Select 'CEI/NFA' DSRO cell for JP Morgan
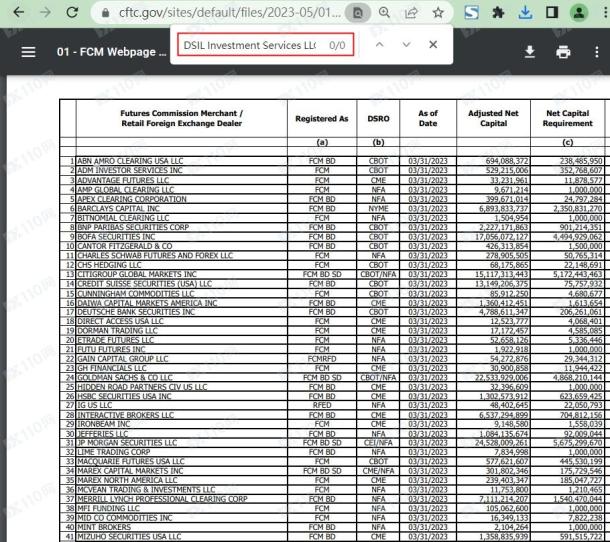Image resolution: width=610 pixels, height=542 pixels. [378, 443]
